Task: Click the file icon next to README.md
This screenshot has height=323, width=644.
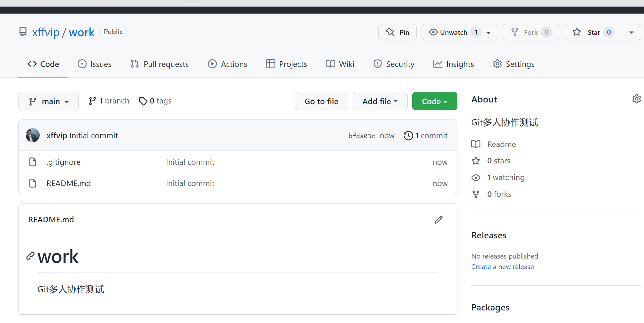Action: coord(33,183)
